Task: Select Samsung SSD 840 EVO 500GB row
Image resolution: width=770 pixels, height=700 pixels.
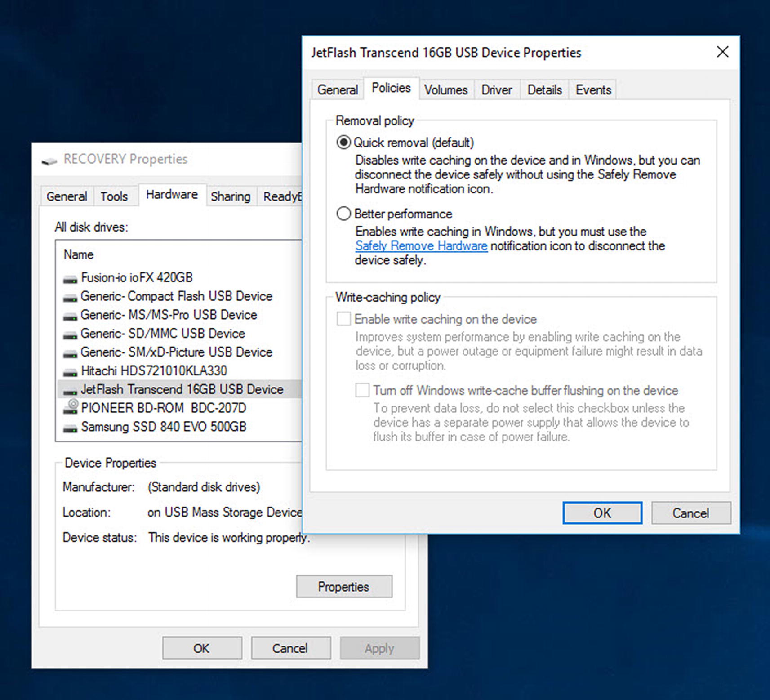Action: pos(180,427)
